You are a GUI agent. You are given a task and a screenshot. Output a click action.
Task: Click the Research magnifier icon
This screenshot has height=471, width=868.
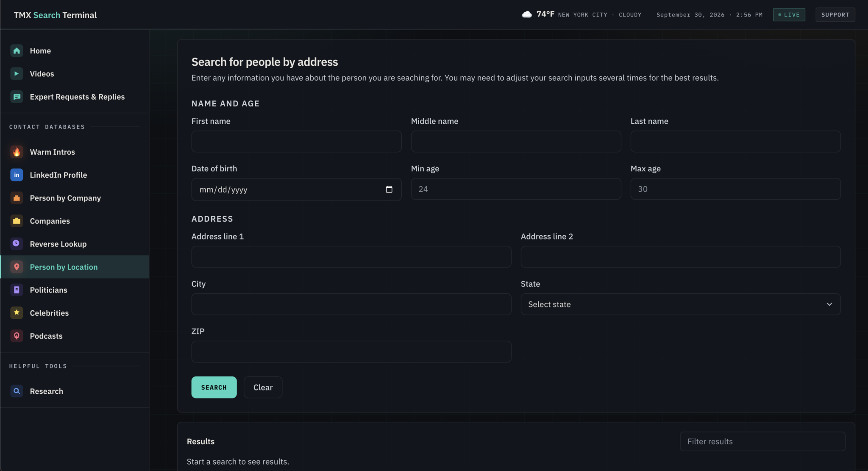tap(17, 391)
